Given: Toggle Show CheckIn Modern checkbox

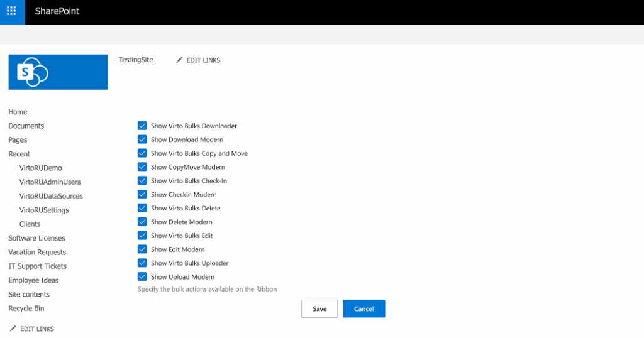Looking at the screenshot, I should [x=142, y=194].
